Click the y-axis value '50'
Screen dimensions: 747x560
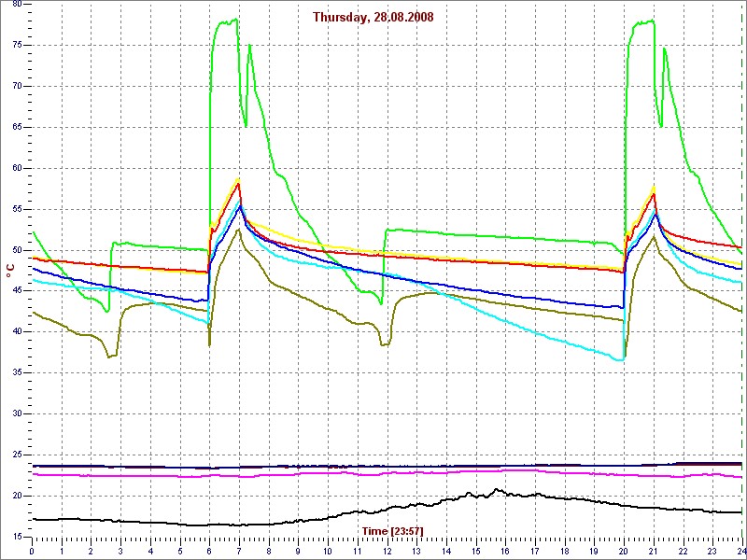(x=17, y=250)
